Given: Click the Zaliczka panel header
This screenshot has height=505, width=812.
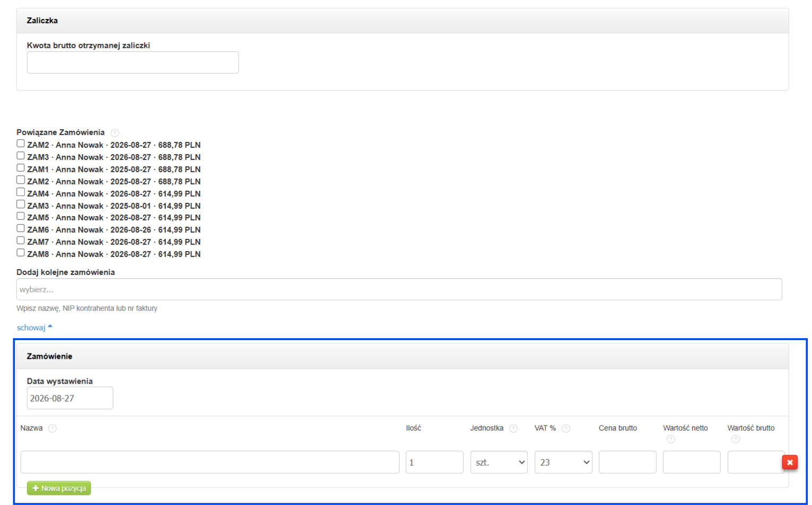Looking at the screenshot, I should (x=402, y=21).
